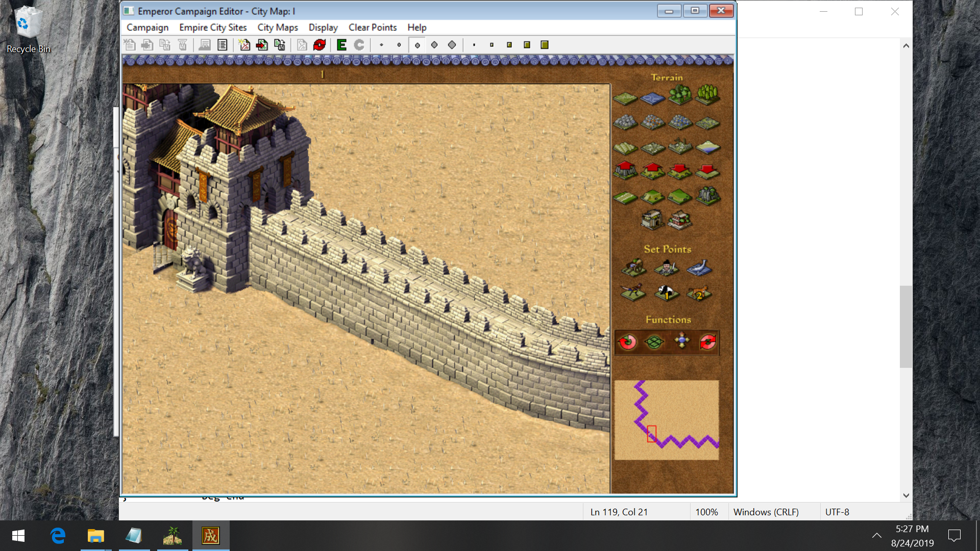Select the city gate building tile

(652, 220)
